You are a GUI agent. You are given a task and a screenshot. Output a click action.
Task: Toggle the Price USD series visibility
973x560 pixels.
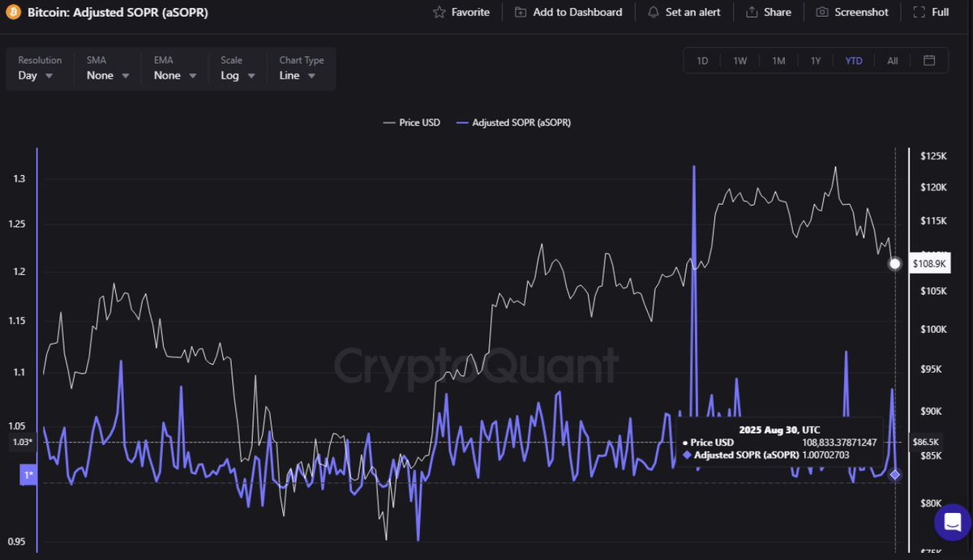[412, 122]
